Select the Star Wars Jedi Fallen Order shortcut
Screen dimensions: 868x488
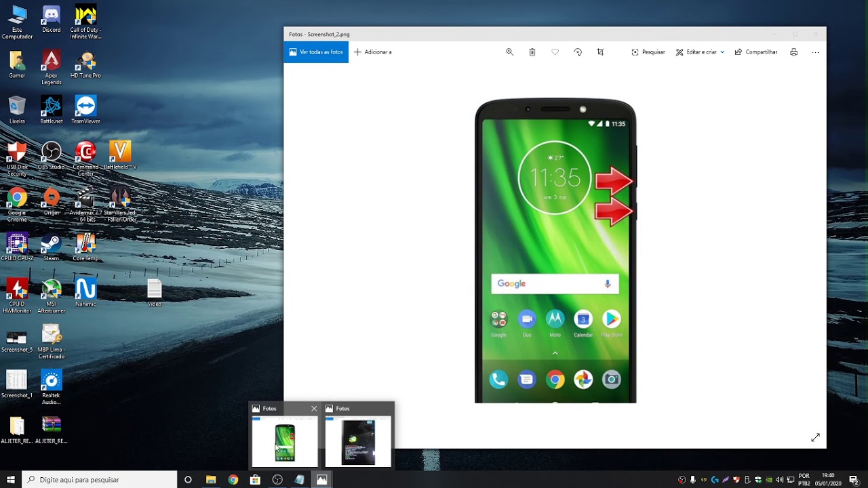(121, 205)
